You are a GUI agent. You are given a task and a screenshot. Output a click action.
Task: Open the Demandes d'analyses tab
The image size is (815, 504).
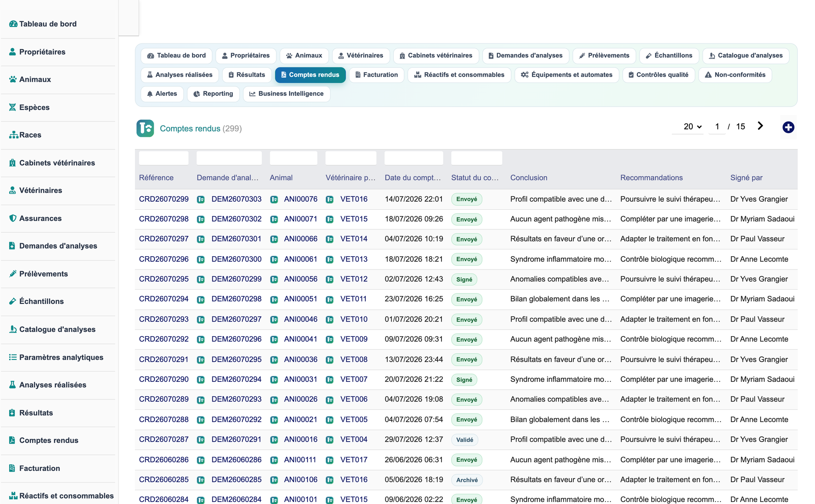525,56
